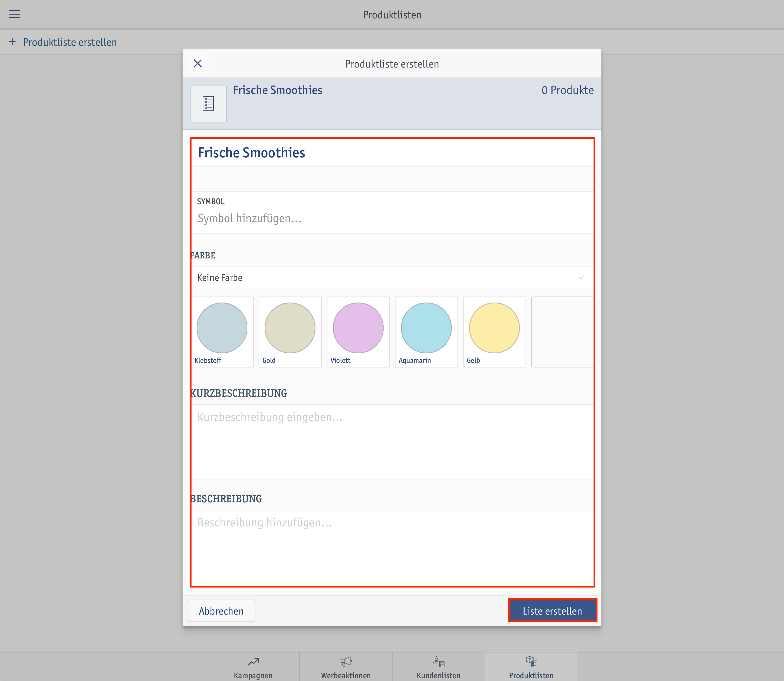
Task: Click the Frische Smoothies header title
Action: [278, 90]
